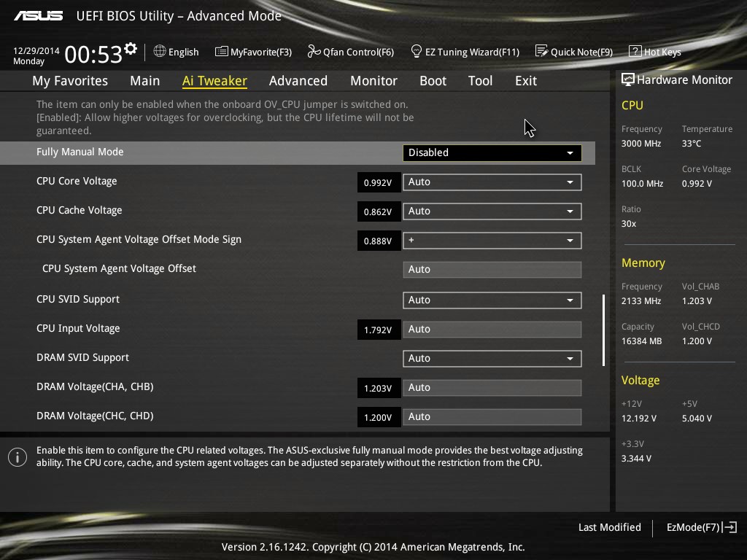The width and height of the screenshot is (747, 560).
Task: Open CPU Cache Voltage dropdown
Action: click(x=492, y=211)
